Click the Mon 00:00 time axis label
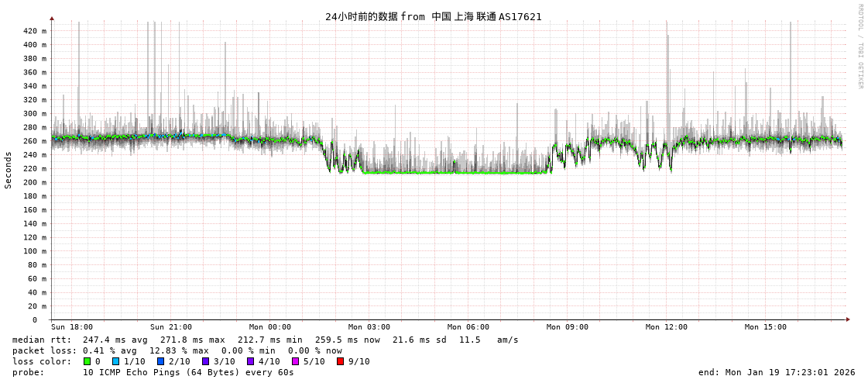 [270, 327]
